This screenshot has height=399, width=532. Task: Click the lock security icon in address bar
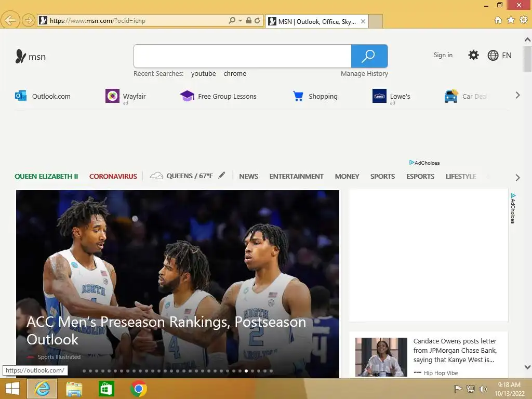point(249,21)
